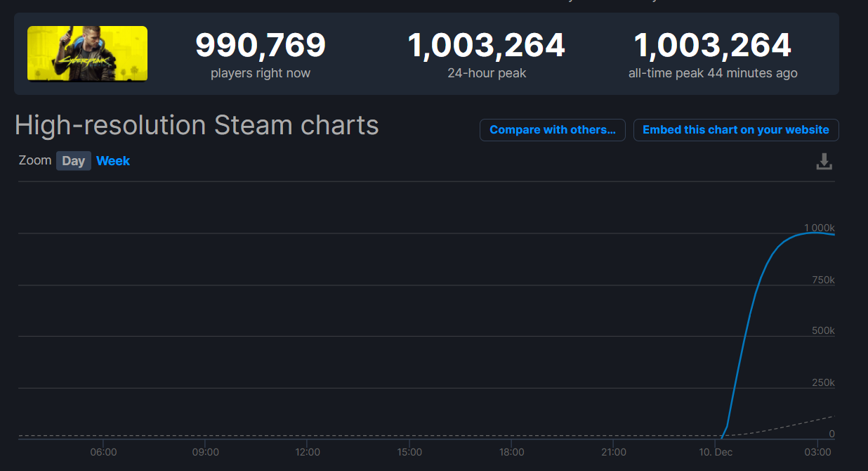Image resolution: width=868 pixels, height=471 pixels.
Task: Click the 990,769 current players number
Action: [x=260, y=46]
